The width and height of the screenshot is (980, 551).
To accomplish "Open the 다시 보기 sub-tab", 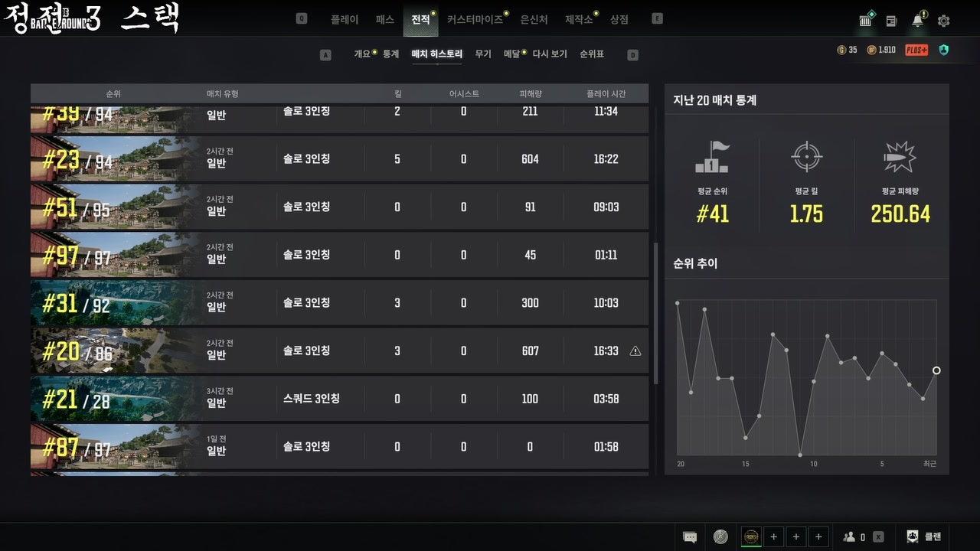I will coord(550,54).
